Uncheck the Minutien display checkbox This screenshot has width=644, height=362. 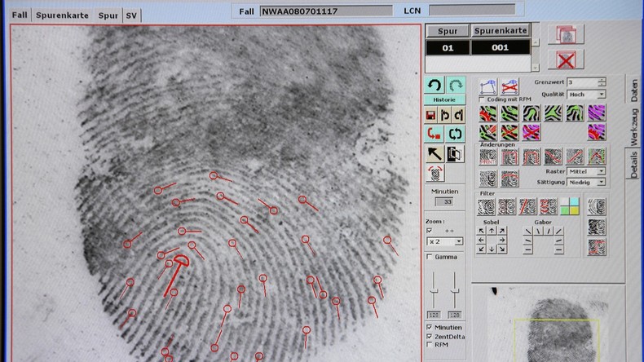(x=429, y=328)
